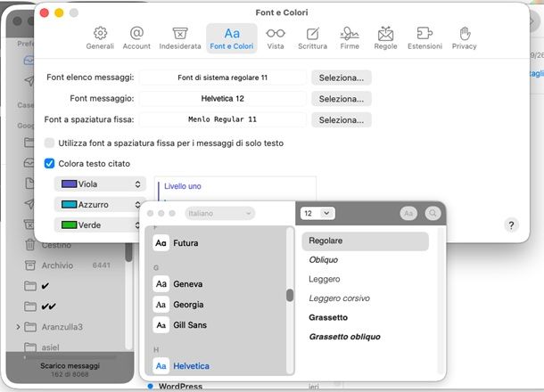Open the WordPress message in Mail list
This screenshot has height=392, width=544.
[180, 387]
